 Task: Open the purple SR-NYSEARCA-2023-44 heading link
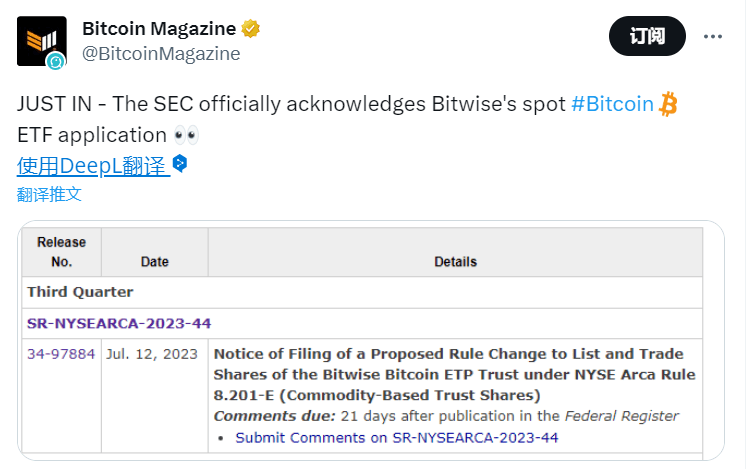pyautogui.click(x=119, y=323)
